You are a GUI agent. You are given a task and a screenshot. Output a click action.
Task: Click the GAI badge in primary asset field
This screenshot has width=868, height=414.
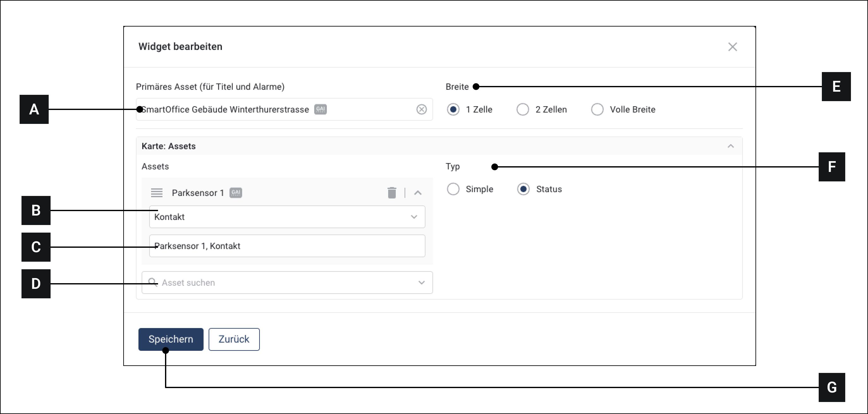pos(320,109)
